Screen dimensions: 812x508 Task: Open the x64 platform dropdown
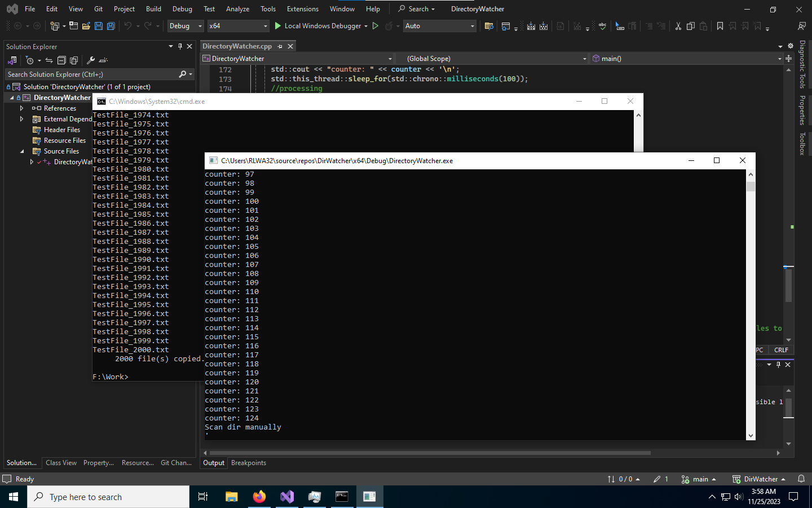pyautogui.click(x=238, y=26)
